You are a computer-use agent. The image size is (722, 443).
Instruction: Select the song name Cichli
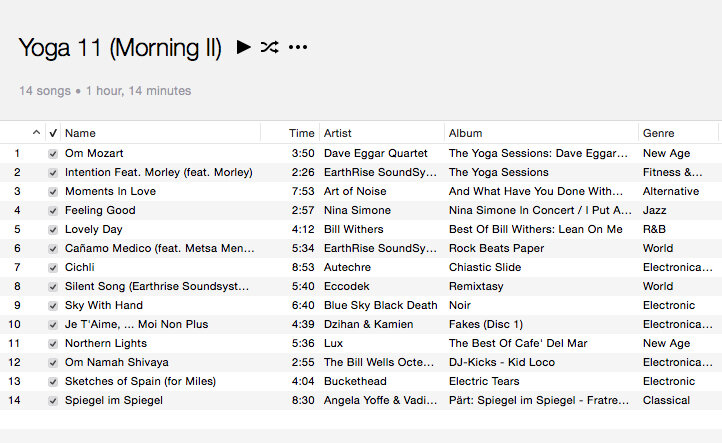79,267
